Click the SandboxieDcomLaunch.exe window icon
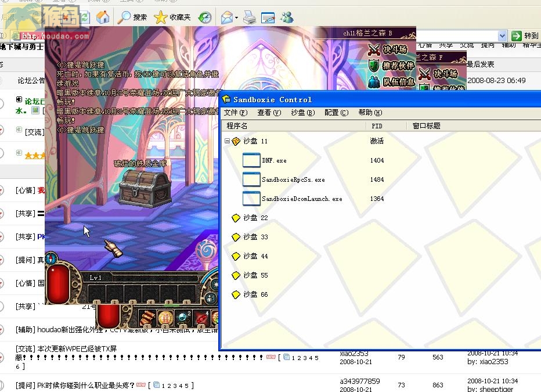Screen dimensions: 541x392 pyautogui.click(x=251, y=199)
